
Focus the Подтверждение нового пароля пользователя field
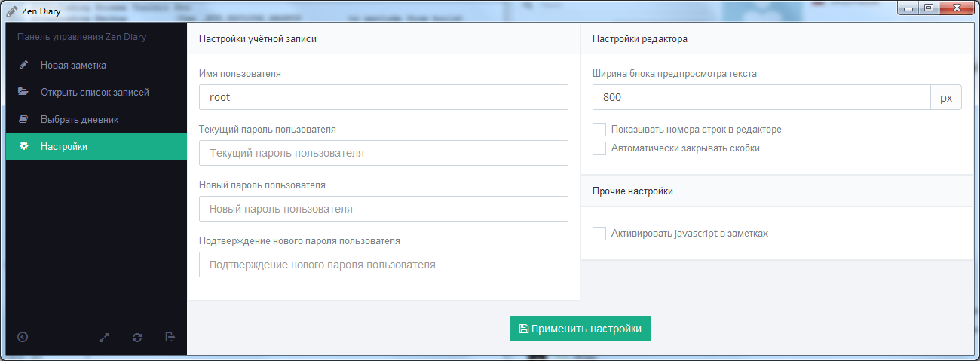tap(383, 265)
